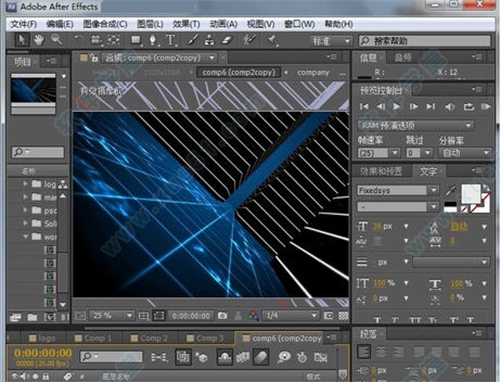The width and height of the screenshot is (500, 382).
Task: Create new composition from Project panel footer
Action: (50, 317)
